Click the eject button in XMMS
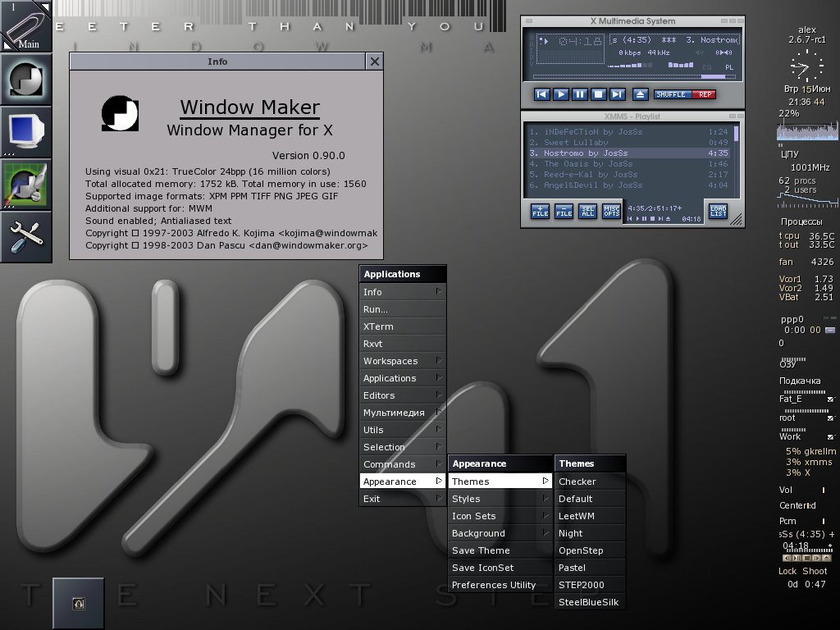This screenshot has height=630, width=840. (x=640, y=94)
